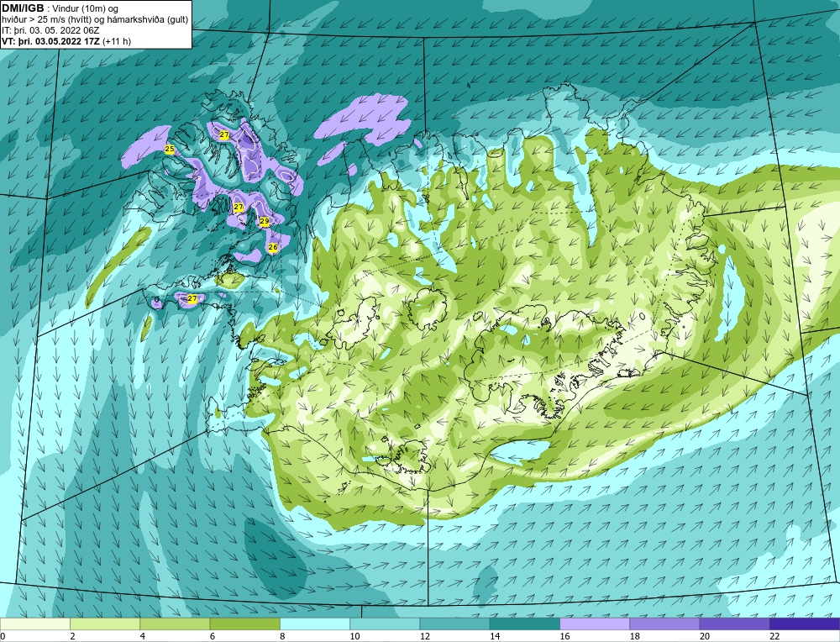Click the 20–22 m/s violet legend swatch
Screen dimensions: 840x642
[734, 624]
